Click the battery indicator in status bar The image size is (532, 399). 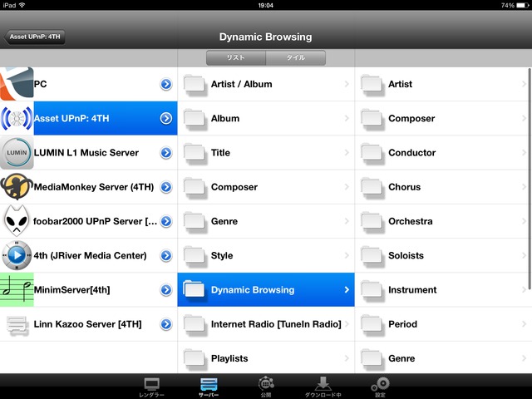(x=522, y=5)
